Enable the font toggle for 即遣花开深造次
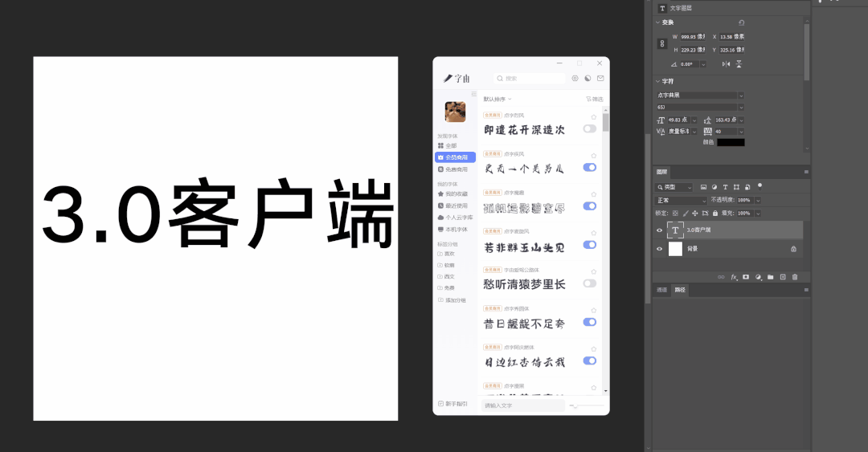Image resolution: width=868 pixels, height=452 pixels. [590, 129]
